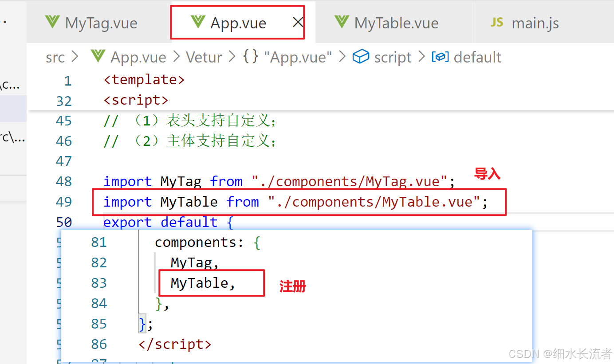Click line number 45 in gutter

pos(64,121)
